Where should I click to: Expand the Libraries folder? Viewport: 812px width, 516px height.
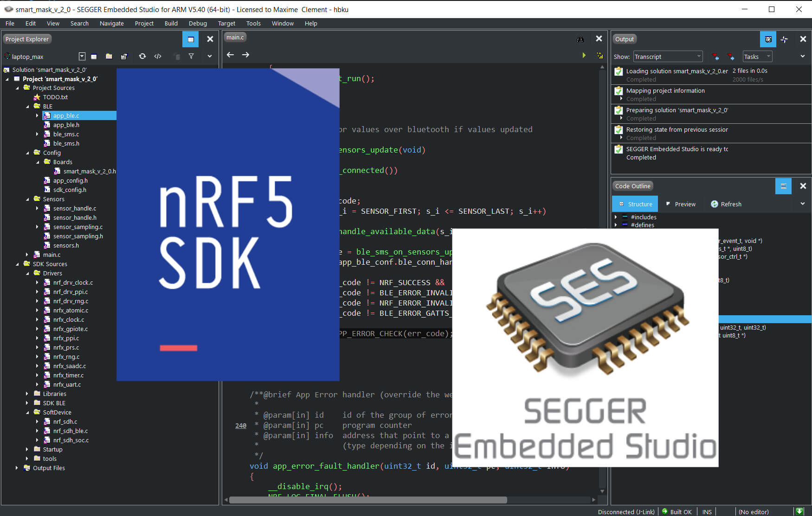pos(27,394)
